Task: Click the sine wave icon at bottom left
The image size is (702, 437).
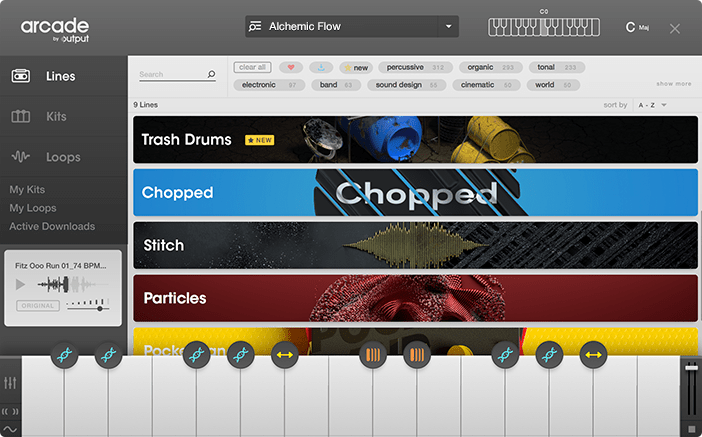Action: click(x=10, y=429)
